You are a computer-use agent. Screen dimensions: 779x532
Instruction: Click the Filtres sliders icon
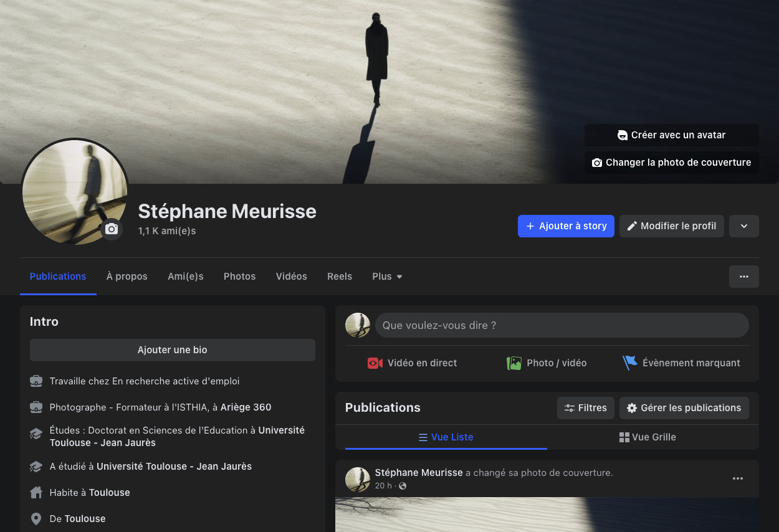point(570,408)
